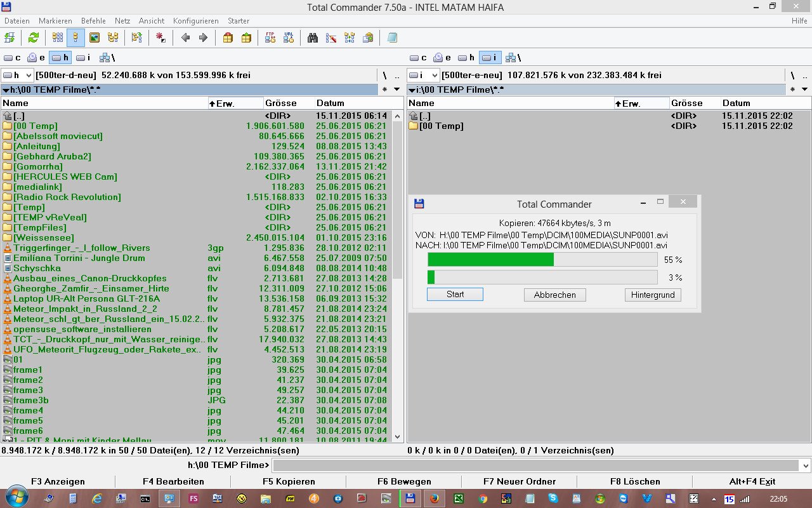Click the 55 % file progress bar

542,260
